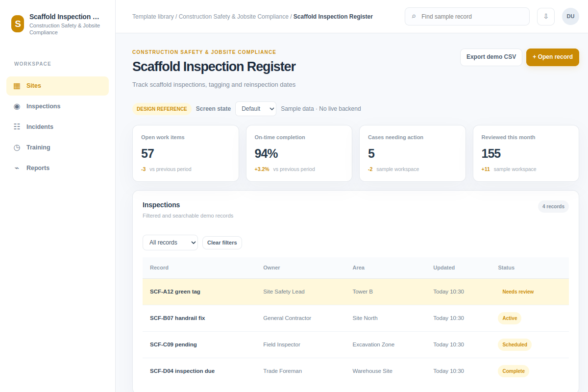Click the Inspections table section heading
588x392 pixels.
click(161, 205)
